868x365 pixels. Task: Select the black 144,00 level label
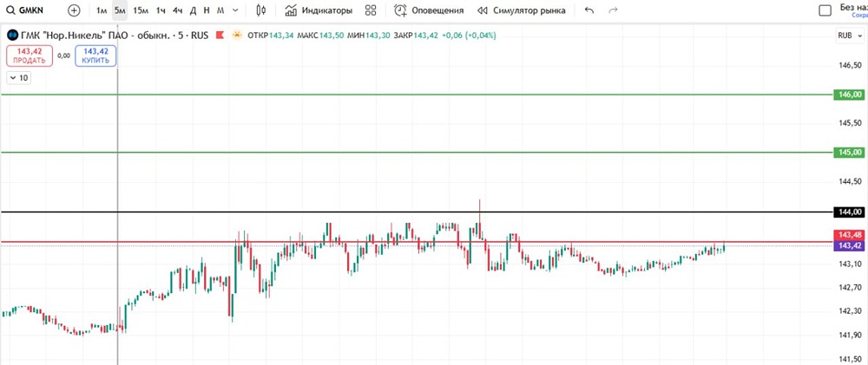coord(848,212)
